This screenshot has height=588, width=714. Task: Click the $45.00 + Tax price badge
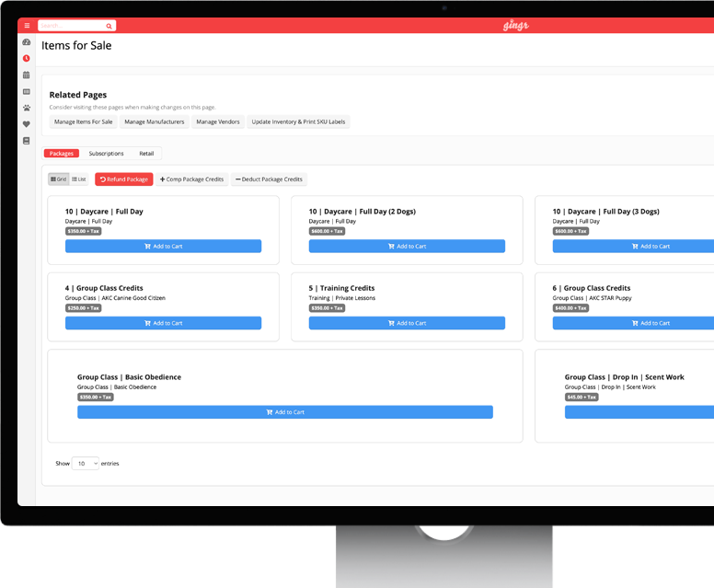click(x=582, y=398)
